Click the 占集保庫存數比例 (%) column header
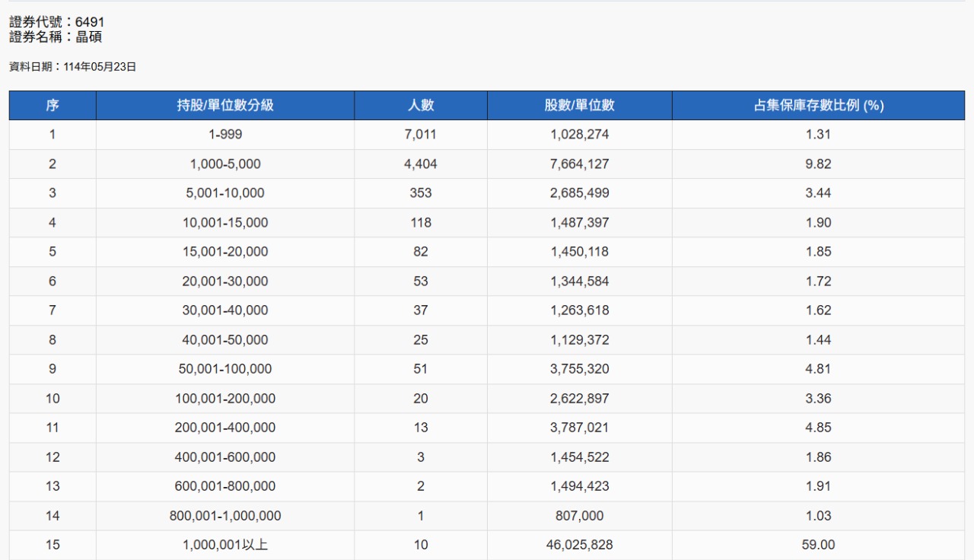Image resolution: width=974 pixels, height=560 pixels. [x=818, y=106]
